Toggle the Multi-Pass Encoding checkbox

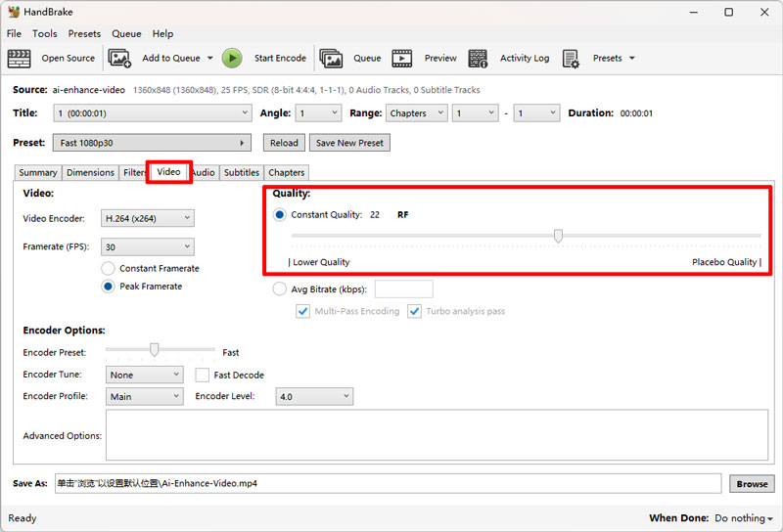click(302, 311)
